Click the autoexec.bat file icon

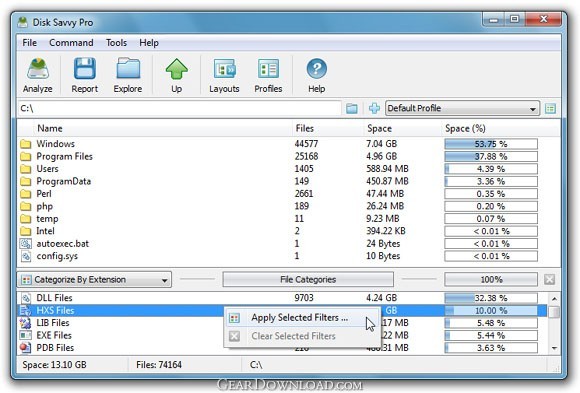[26, 243]
